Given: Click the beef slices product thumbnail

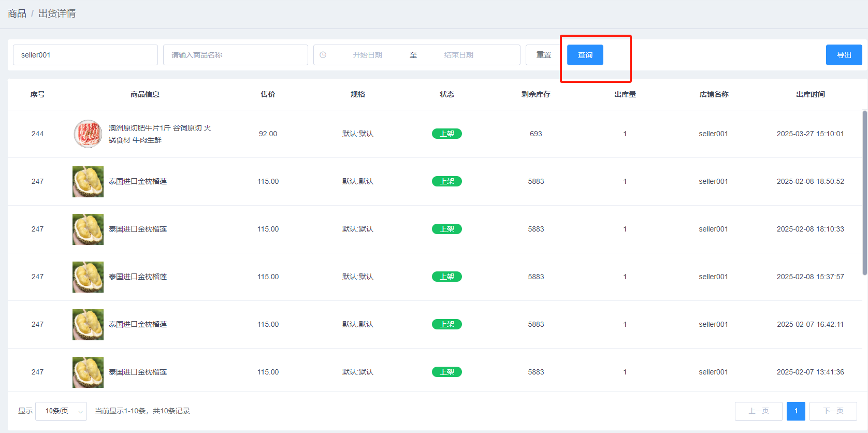Looking at the screenshot, I should pos(88,134).
